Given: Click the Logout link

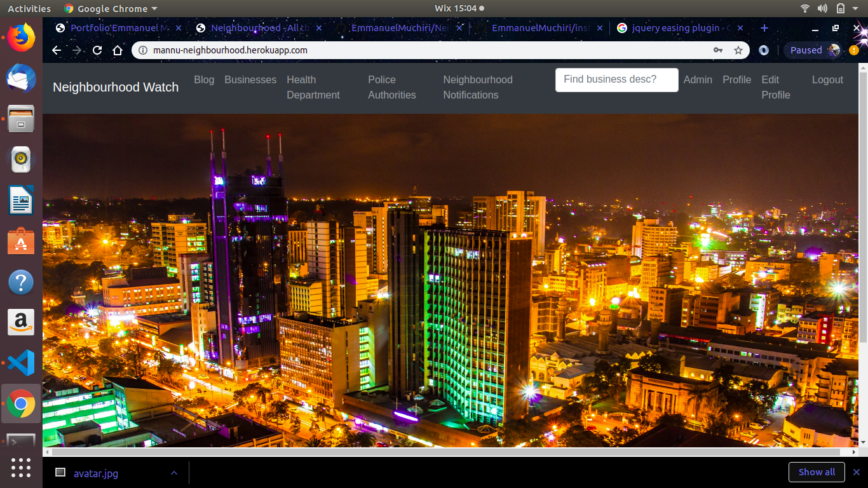Looking at the screenshot, I should (827, 79).
